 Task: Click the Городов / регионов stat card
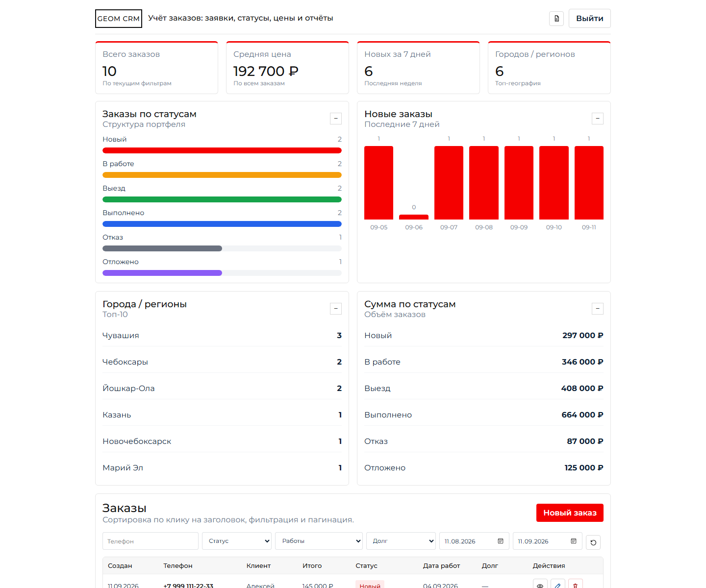549,68
